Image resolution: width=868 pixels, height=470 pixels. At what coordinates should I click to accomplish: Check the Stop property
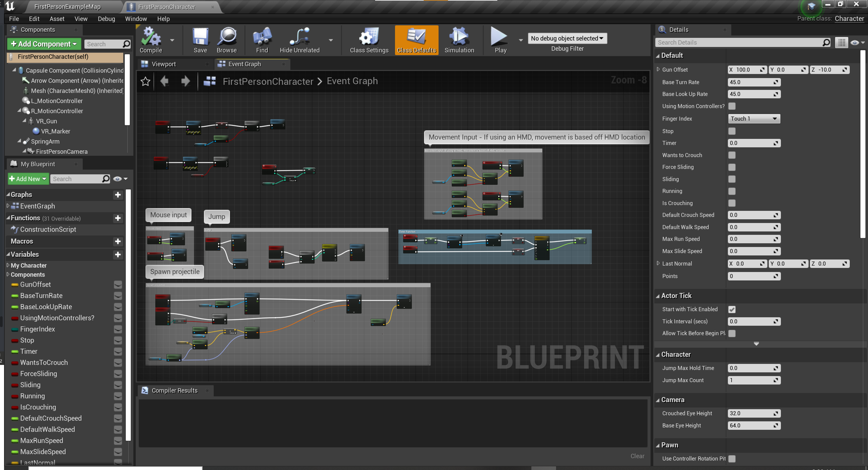tap(732, 131)
